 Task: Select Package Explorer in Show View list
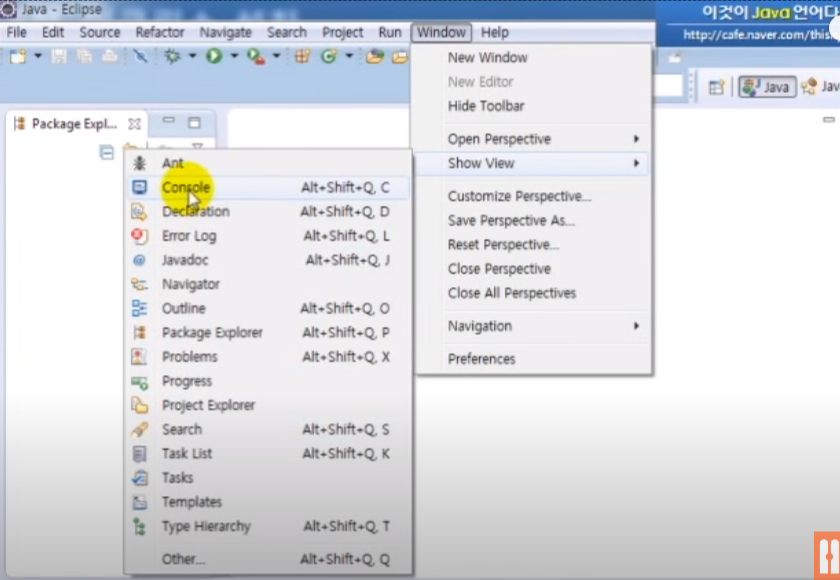coord(268,333)
